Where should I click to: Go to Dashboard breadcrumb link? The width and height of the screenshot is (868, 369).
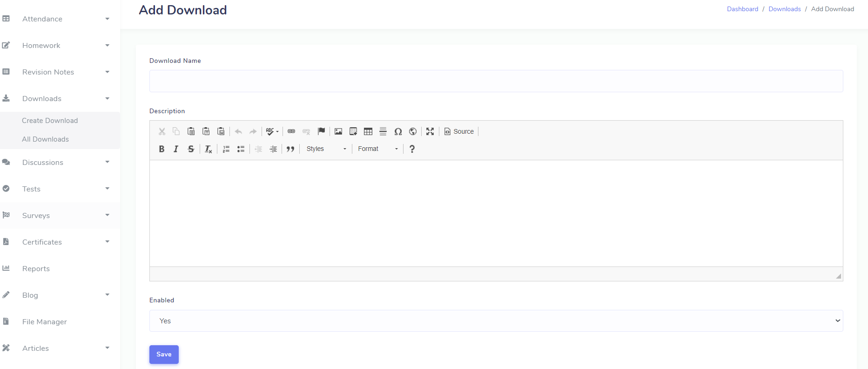click(x=742, y=9)
